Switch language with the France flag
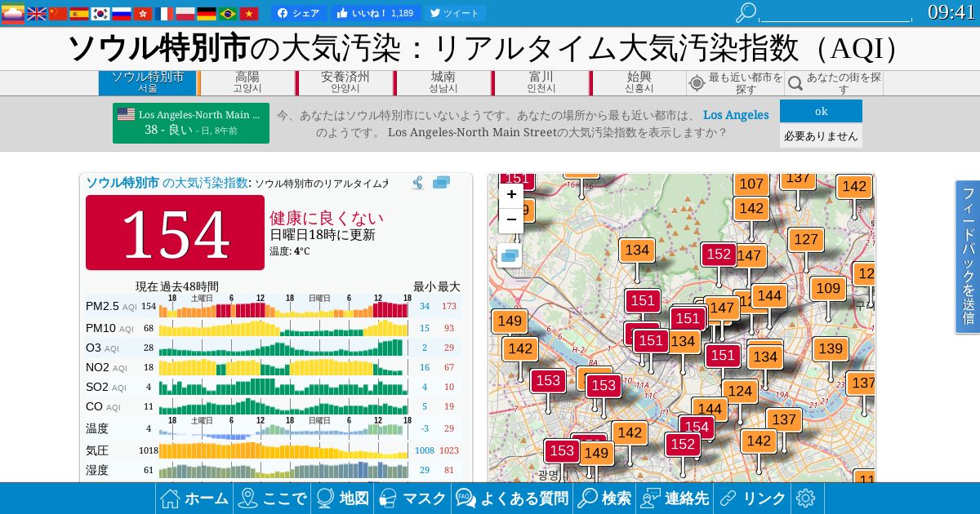980x514 pixels. click(164, 13)
